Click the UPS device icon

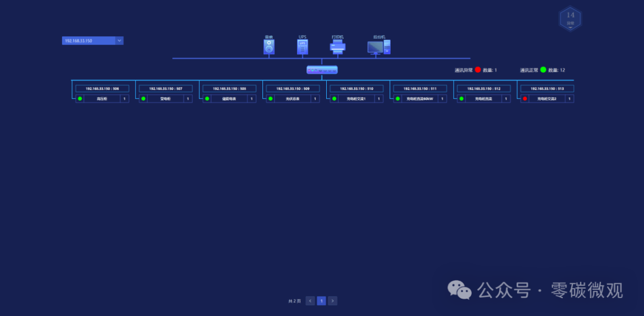point(303,47)
